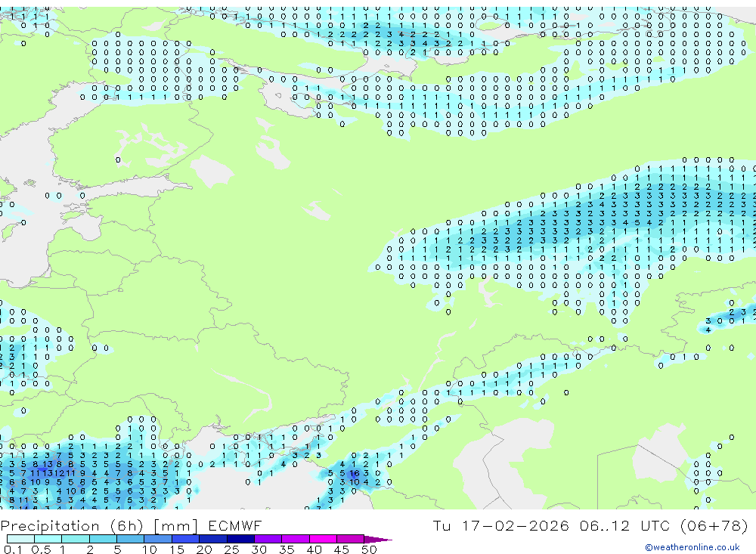Pick the 40–45 mm magenta legend swatch
Viewport: 756px width, 554px height.
(x=323, y=539)
